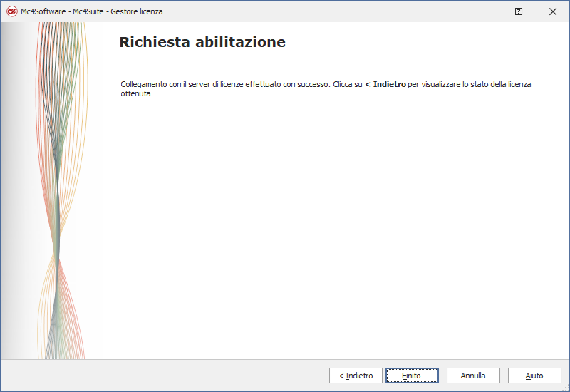
Task: Open context help with the question mark button
Action: click(x=519, y=11)
